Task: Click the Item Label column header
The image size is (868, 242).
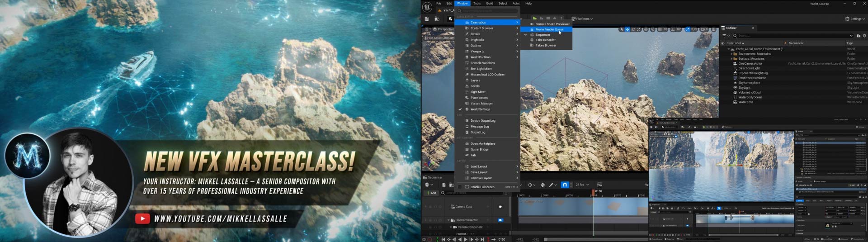Action: [x=735, y=43]
